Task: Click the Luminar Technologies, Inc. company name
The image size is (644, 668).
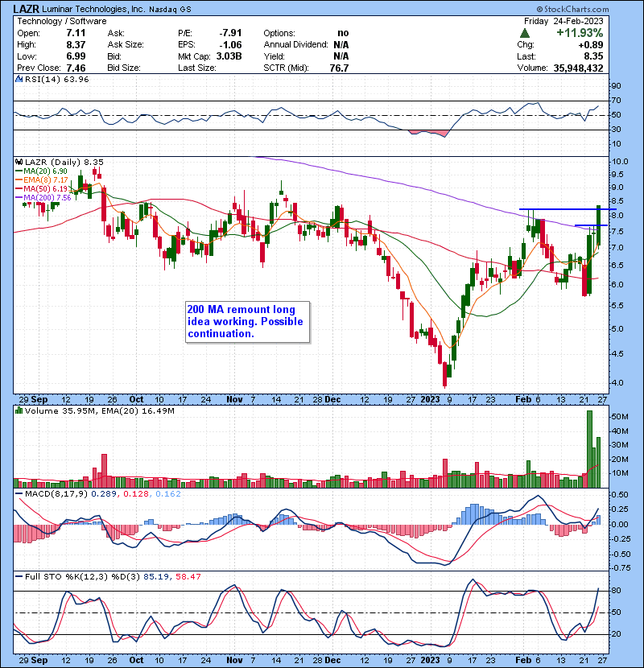Action: click(x=93, y=9)
